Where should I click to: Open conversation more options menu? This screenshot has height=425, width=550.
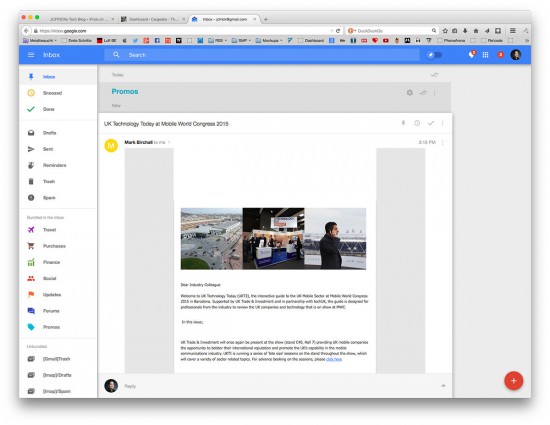443,123
